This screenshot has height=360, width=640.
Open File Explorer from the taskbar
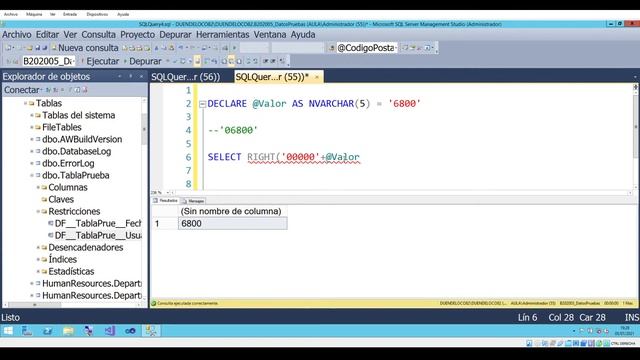pos(68,331)
